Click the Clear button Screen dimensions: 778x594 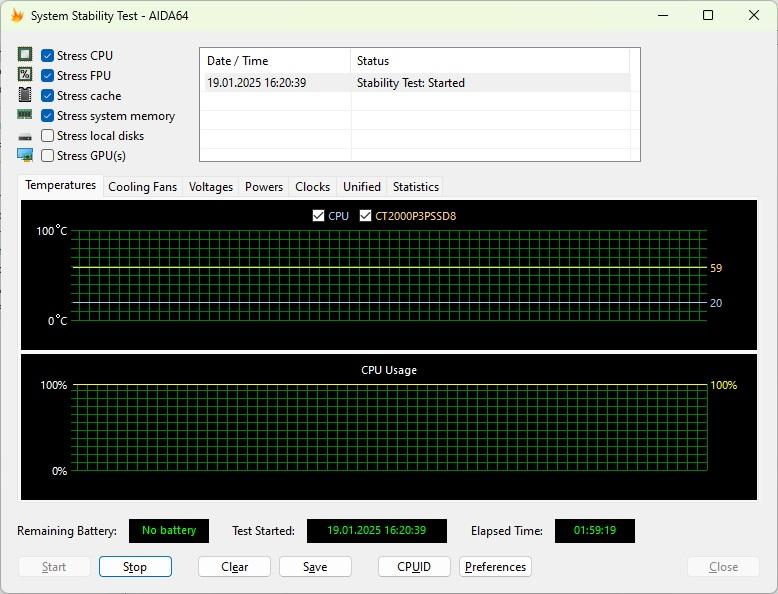234,567
